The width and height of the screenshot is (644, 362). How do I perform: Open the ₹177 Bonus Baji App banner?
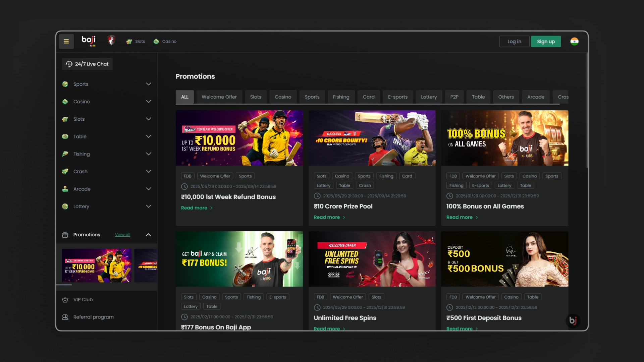[239, 259]
